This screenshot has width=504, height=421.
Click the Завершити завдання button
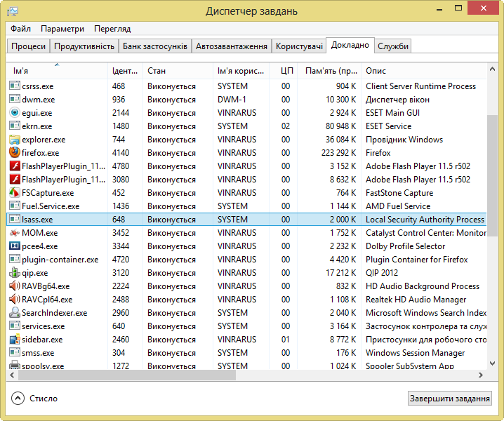450,398
